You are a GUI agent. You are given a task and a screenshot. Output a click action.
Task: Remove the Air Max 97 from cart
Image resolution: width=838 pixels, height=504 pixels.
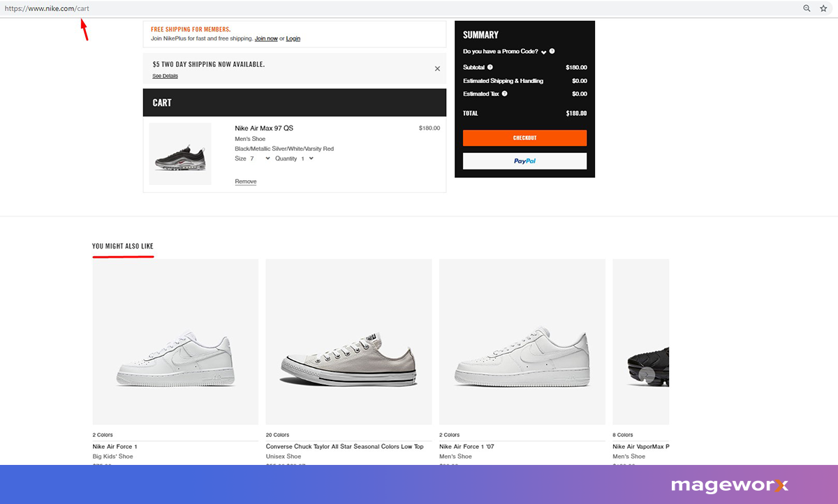pyautogui.click(x=245, y=181)
